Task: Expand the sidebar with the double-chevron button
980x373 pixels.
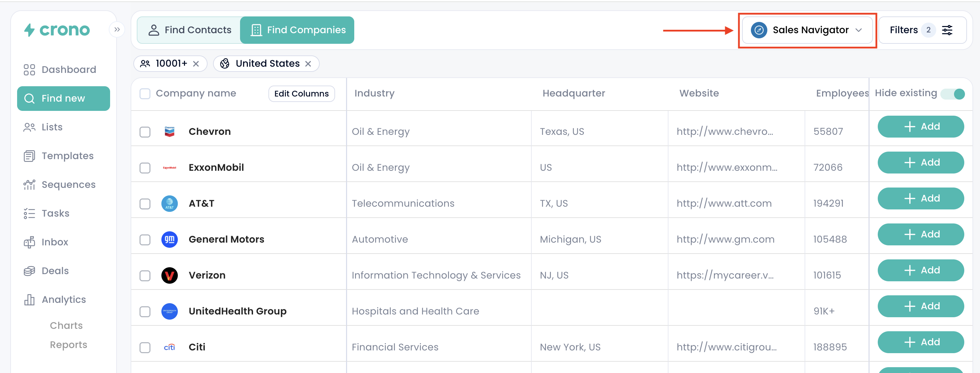Action: click(117, 29)
